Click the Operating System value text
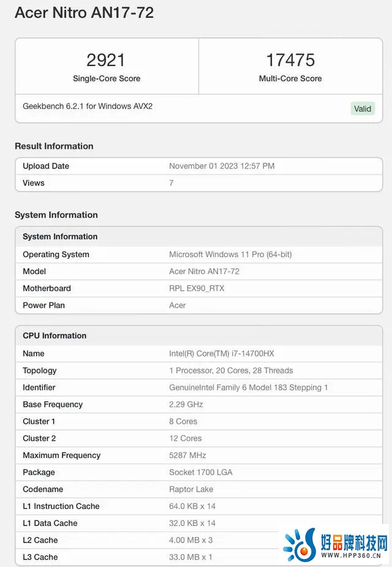 (230, 255)
